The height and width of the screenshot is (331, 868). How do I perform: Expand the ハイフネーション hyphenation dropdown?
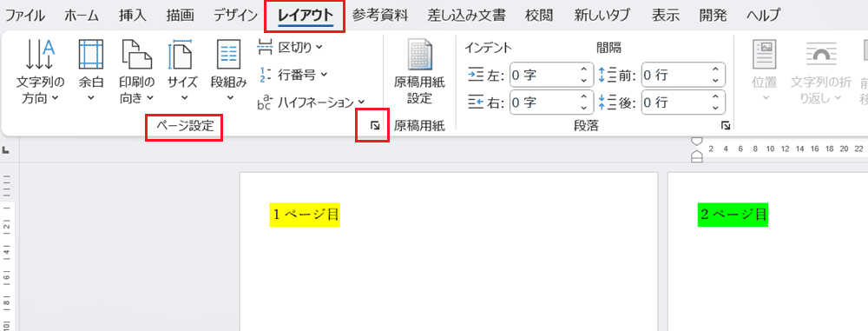tap(311, 102)
